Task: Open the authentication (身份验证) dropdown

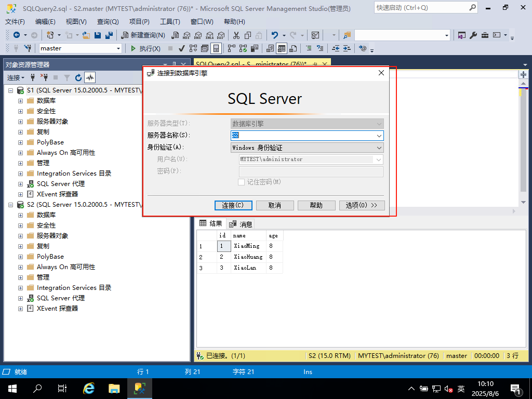Action: coord(379,148)
